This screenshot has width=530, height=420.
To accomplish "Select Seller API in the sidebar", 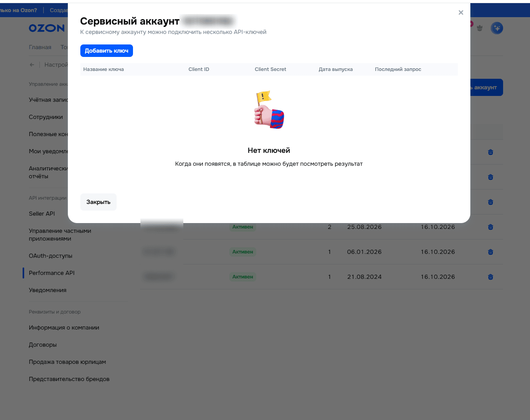I will 42,214.
